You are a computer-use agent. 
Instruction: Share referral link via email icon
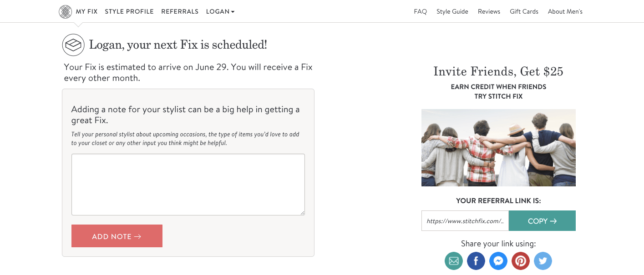[x=454, y=261]
